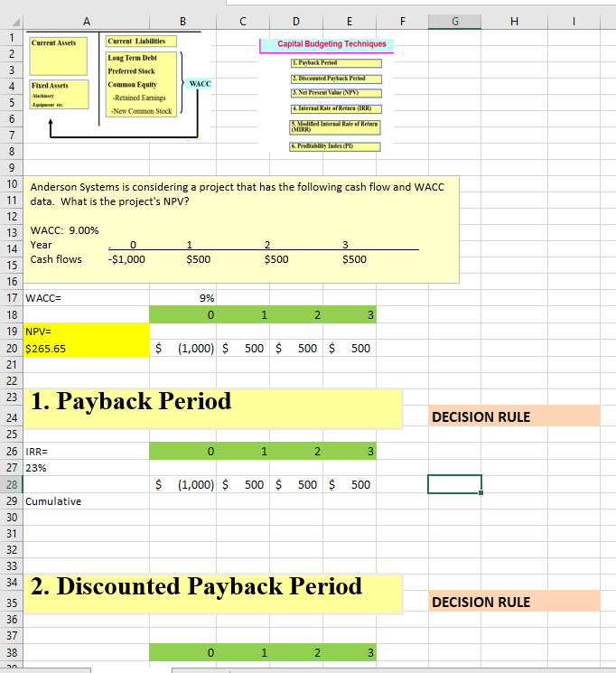Click the 500 value in cell E28
The width and height of the screenshot is (616, 673).
point(350,484)
